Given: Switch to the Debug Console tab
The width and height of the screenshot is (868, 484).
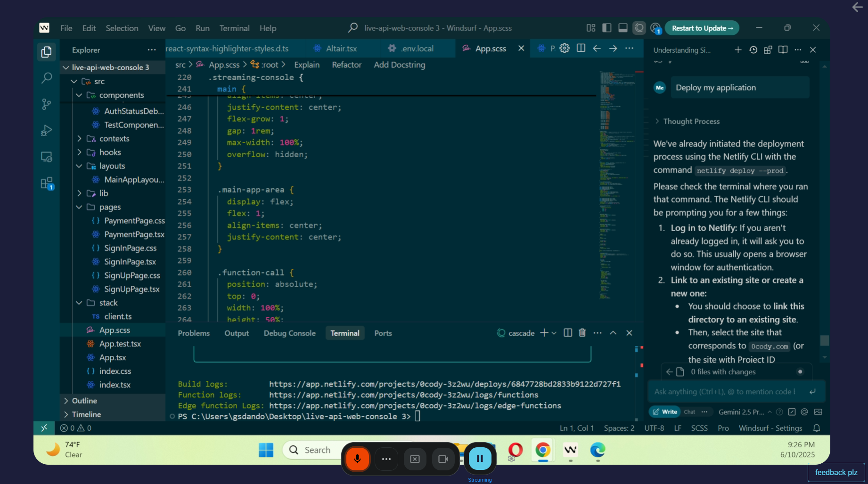Looking at the screenshot, I should click(x=289, y=333).
